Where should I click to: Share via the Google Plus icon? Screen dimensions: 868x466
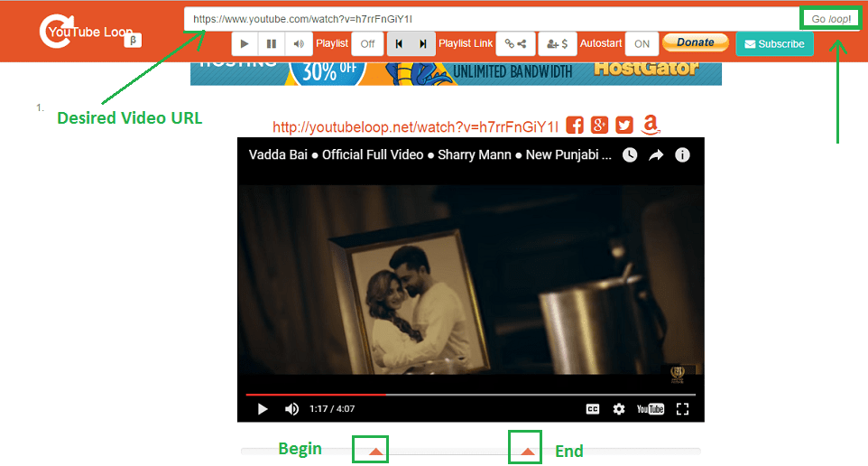pyautogui.click(x=599, y=126)
